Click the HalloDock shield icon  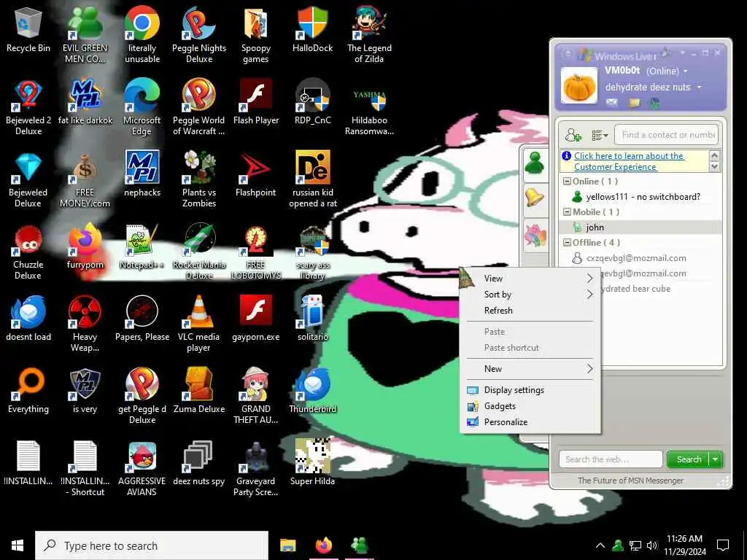(x=312, y=29)
